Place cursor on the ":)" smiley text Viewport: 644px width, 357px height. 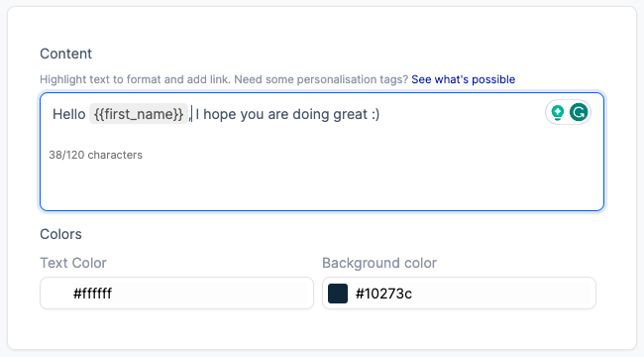(376, 114)
